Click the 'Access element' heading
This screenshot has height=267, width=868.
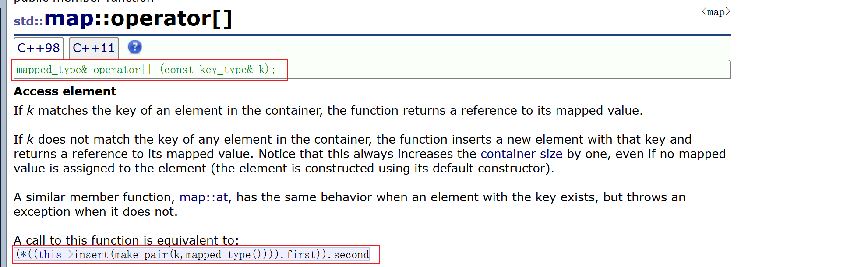pos(65,91)
